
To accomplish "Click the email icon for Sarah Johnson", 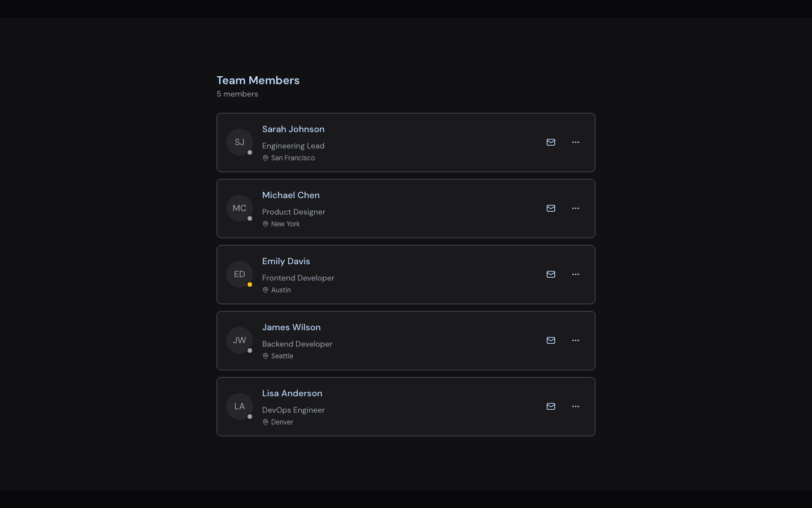I will point(551,142).
